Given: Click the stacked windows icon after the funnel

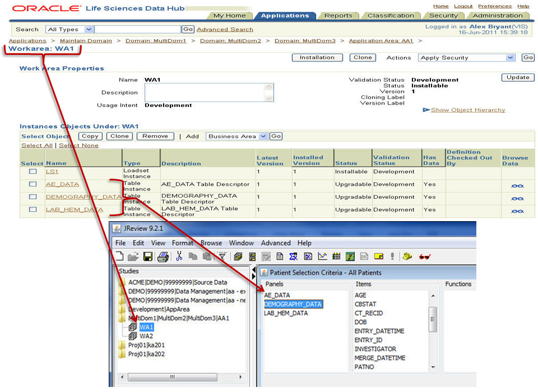Looking at the screenshot, I should (238, 256).
